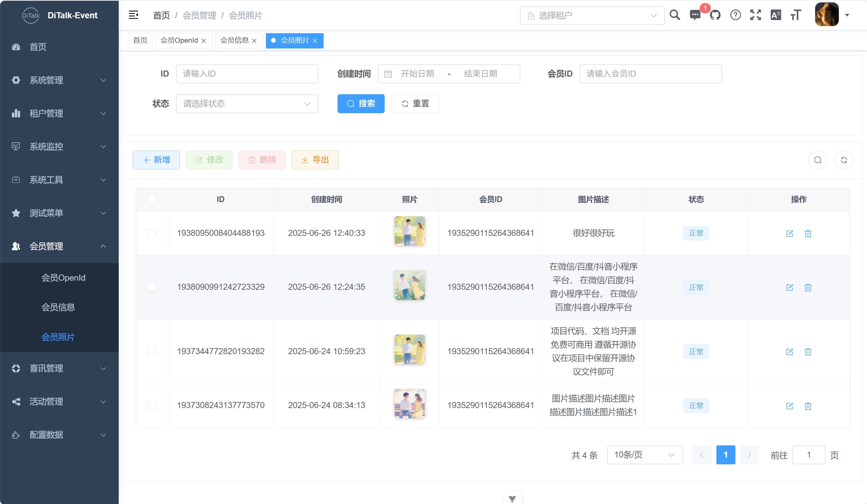The width and height of the screenshot is (867, 504).
Task: Open the 请选择状态 status dropdown
Action: pos(247,103)
